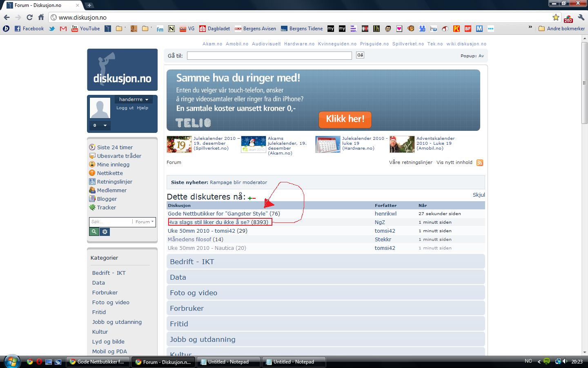588x368 pixels.
Task: Click the Windows Start button
Action: point(11,361)
